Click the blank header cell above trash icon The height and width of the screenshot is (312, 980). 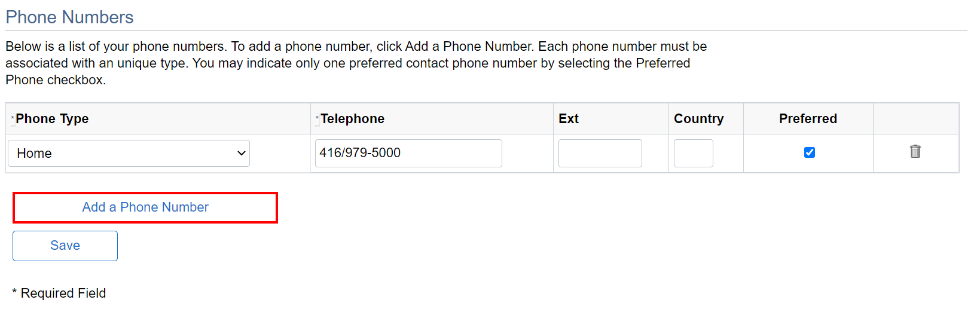pos(915,119)
